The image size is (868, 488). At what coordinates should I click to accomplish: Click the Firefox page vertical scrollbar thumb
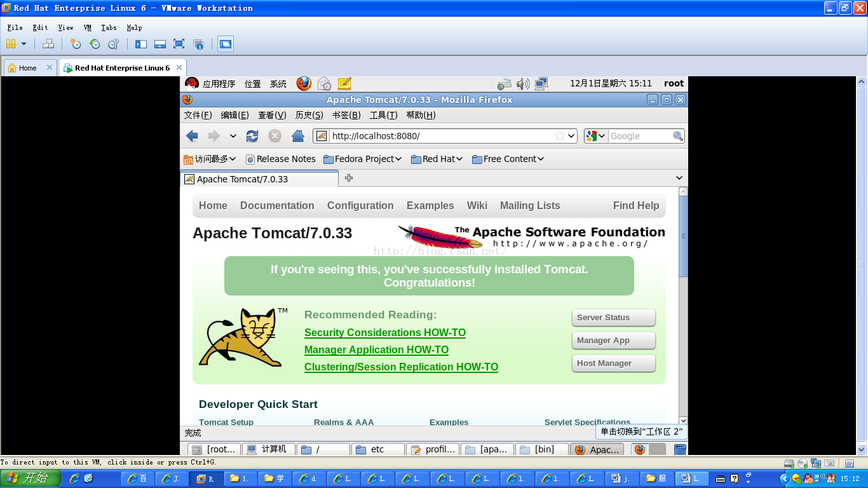[683, 236]
